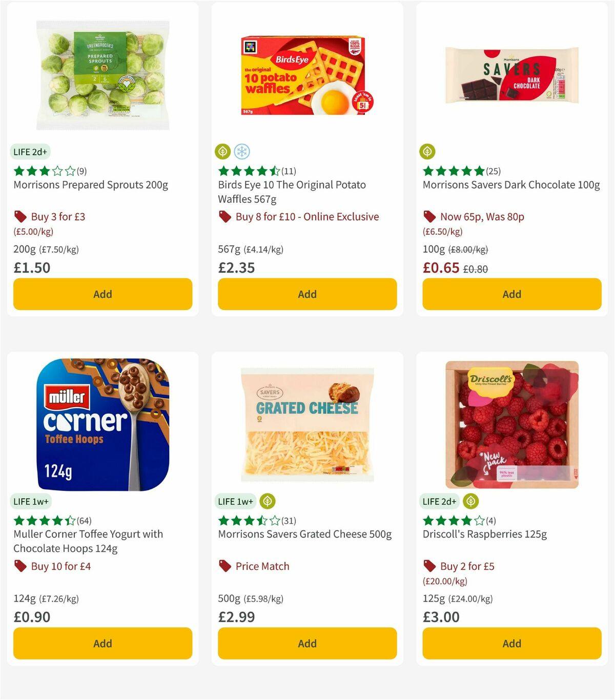Click the red tag icon on Buy 10 for £4
615x700 pixels.
[20, 566]
